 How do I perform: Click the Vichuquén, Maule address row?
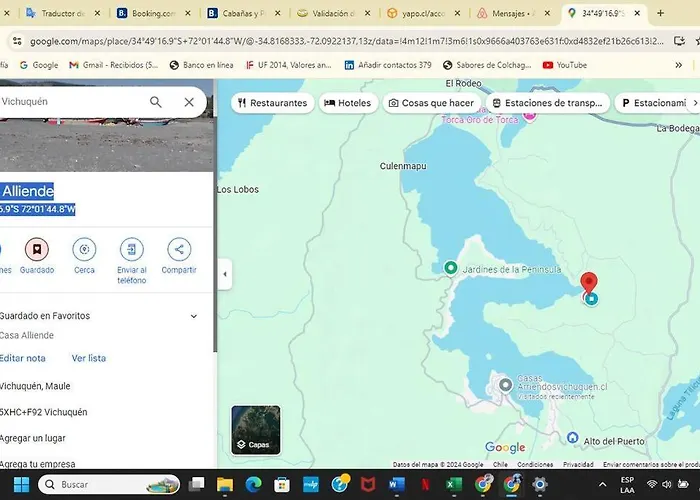pos(35,386)
